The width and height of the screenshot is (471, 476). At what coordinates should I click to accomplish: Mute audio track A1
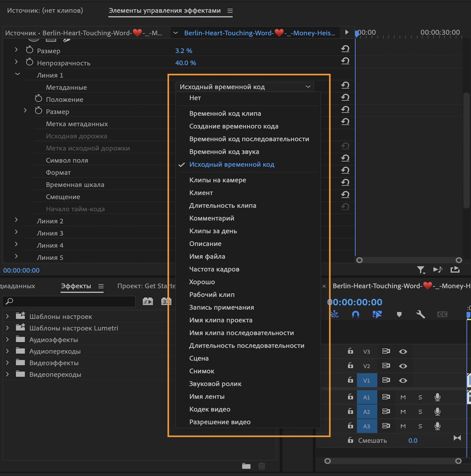pos(403,397)
